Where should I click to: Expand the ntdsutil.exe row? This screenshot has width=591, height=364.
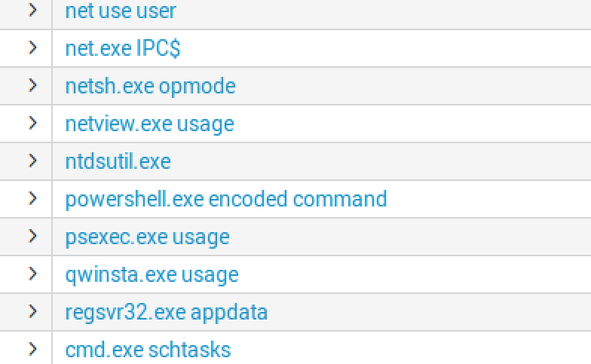[32, 161]
